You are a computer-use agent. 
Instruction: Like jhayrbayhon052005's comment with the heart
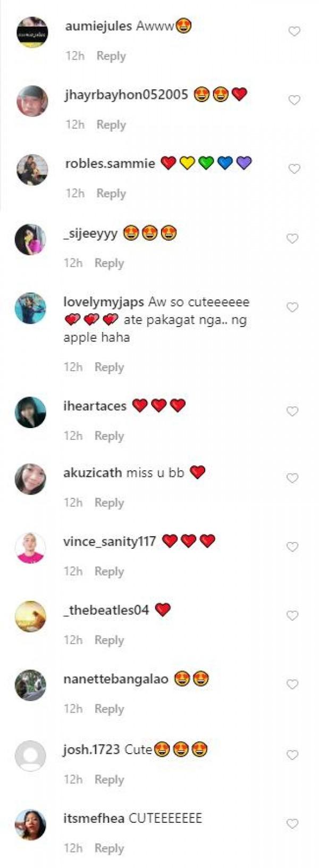pos(294,100)
